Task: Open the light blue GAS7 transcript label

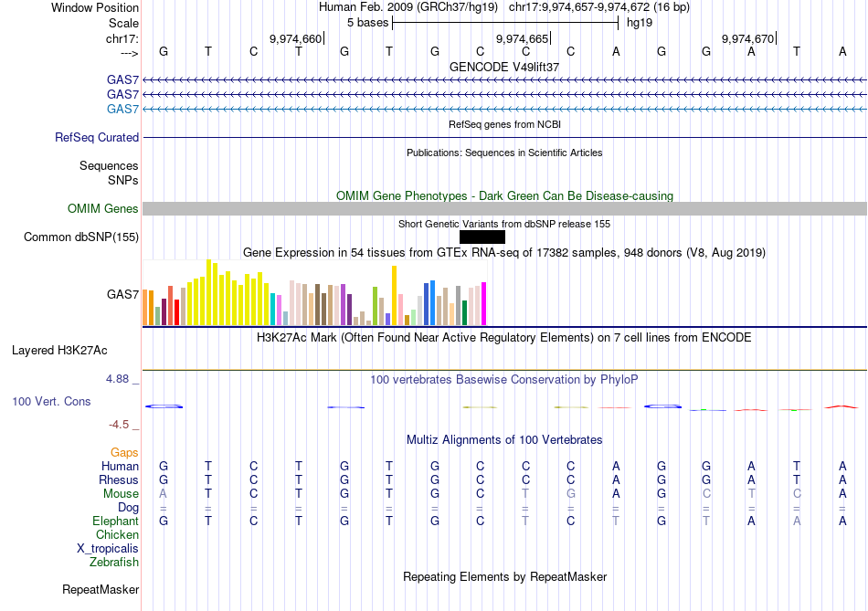Action: click(122, 109)
